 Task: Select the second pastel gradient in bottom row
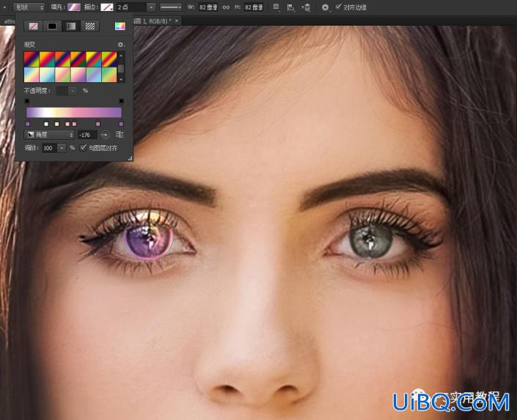click(47, 75)
